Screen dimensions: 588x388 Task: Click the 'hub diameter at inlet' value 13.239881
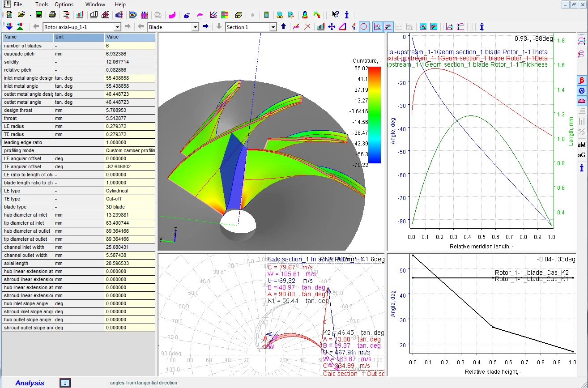tap(130, 215)
